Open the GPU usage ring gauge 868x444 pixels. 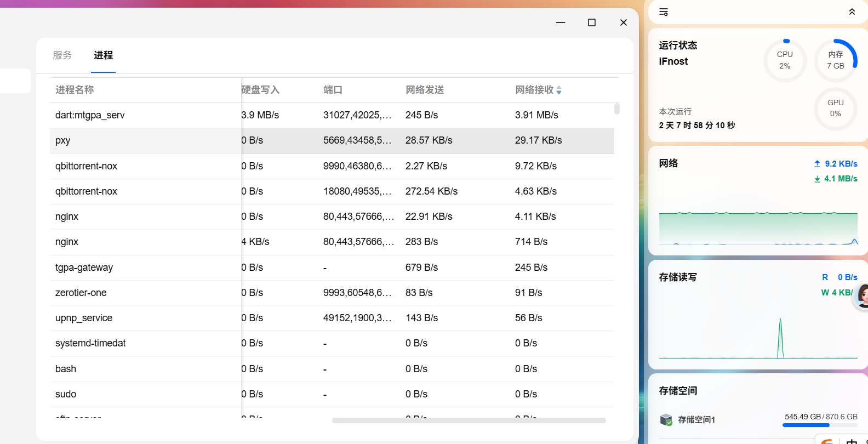point(836,109)
